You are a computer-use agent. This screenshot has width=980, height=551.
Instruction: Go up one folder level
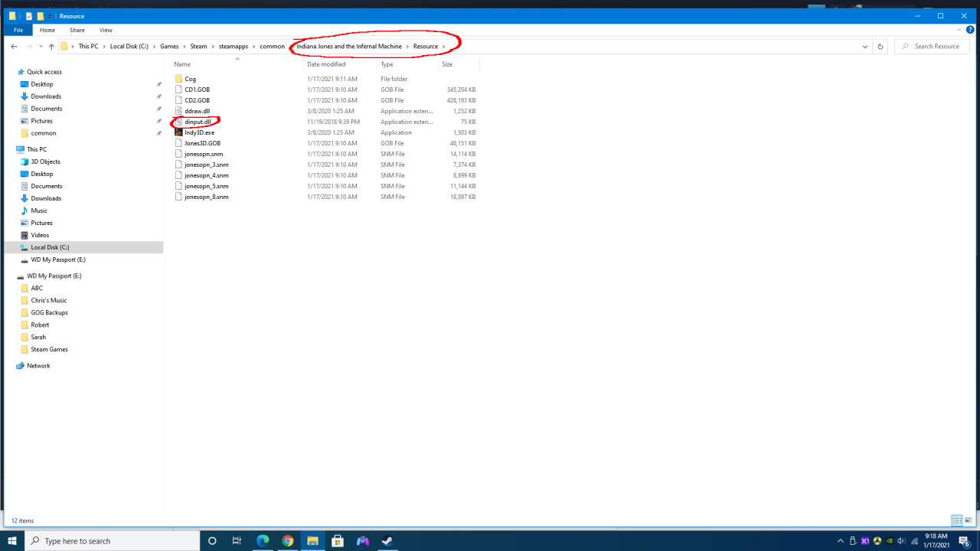tap(51, 47)
